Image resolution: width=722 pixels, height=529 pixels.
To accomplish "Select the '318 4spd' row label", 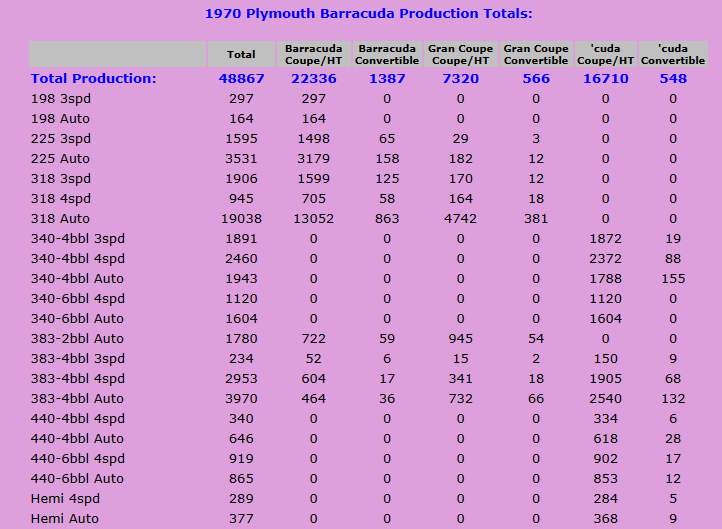I will point(60,199).
